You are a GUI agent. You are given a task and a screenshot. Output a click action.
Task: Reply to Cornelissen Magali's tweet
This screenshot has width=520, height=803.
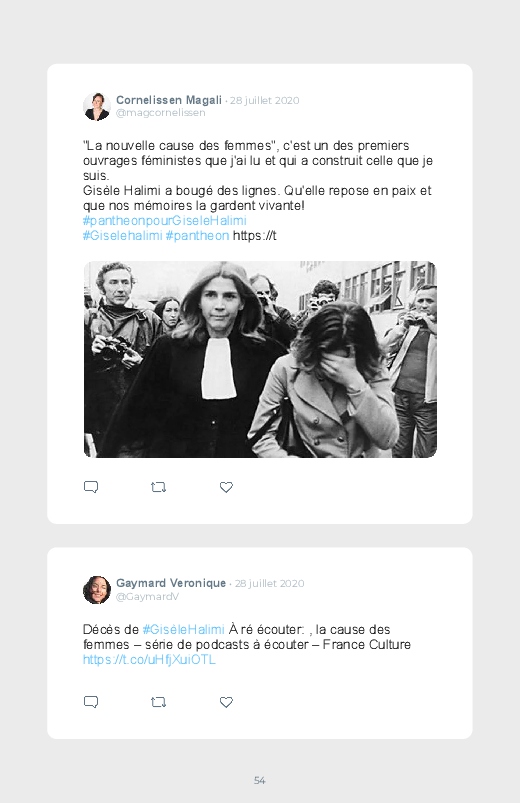(x=91, y=487)
